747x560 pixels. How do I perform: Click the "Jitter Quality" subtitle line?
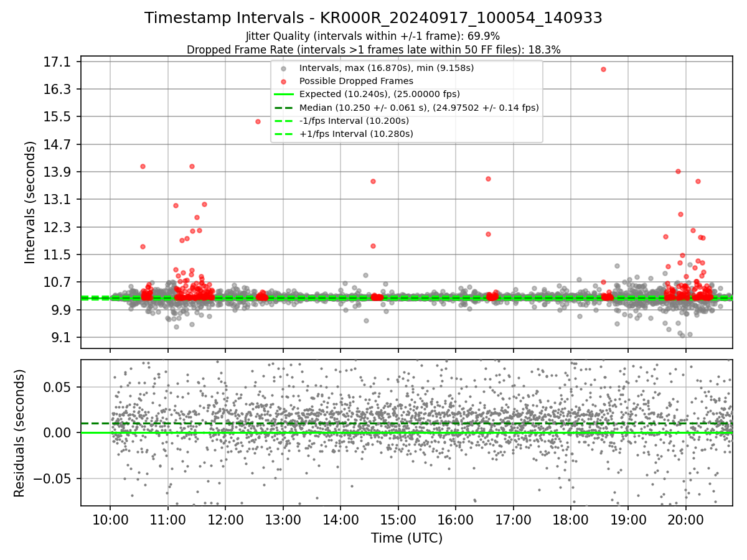click(x=374, y=36)
